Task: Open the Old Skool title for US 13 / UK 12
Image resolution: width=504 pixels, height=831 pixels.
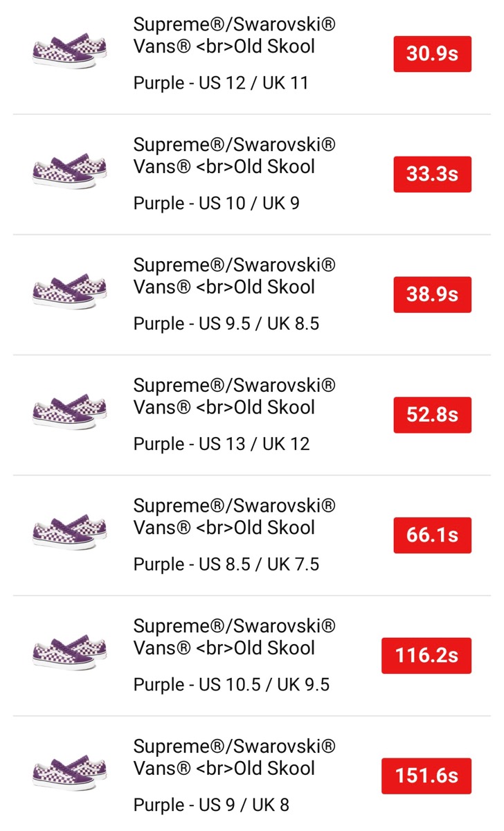Action: (234, 396)
